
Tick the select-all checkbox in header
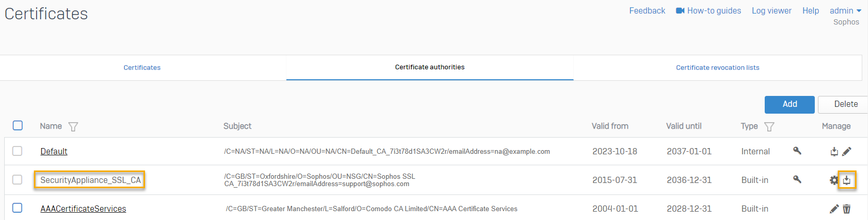pyautogui.click(x=18, y=126)
